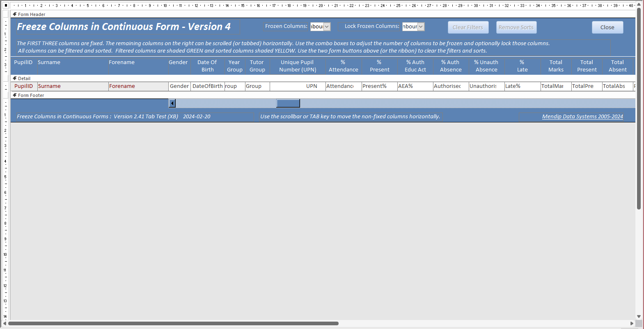Select the Year Group header label
The height and width of the screenshot is (329, 644).
(234, 66)
